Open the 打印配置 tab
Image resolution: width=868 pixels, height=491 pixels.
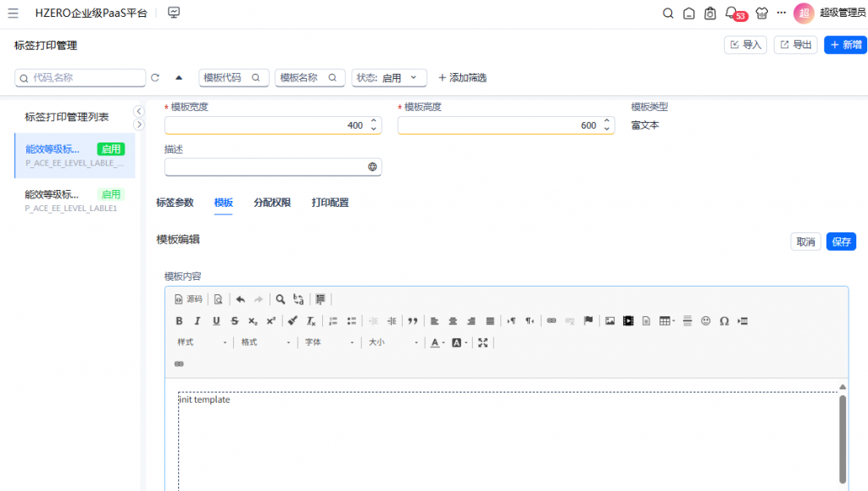tap(330, 203)
